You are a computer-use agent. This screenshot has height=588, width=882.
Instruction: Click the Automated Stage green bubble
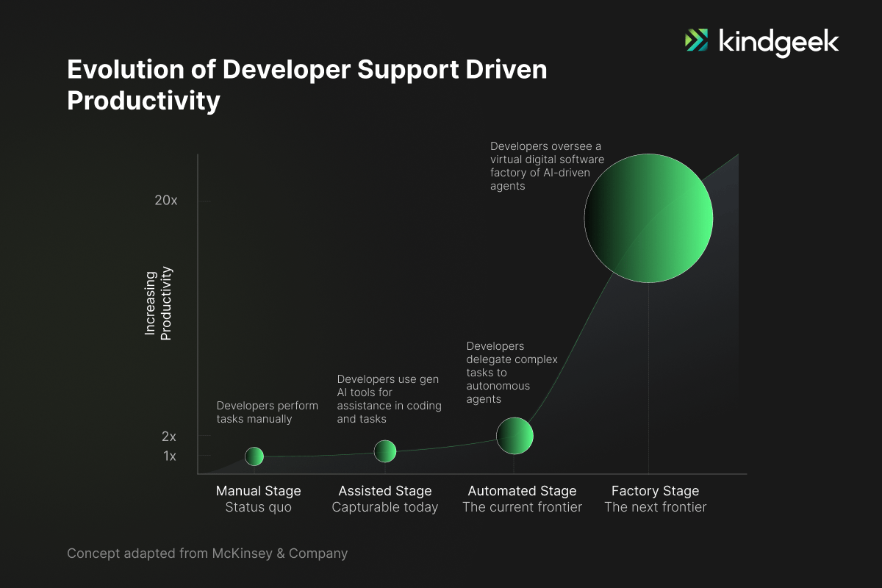click(x=514, y=436)
